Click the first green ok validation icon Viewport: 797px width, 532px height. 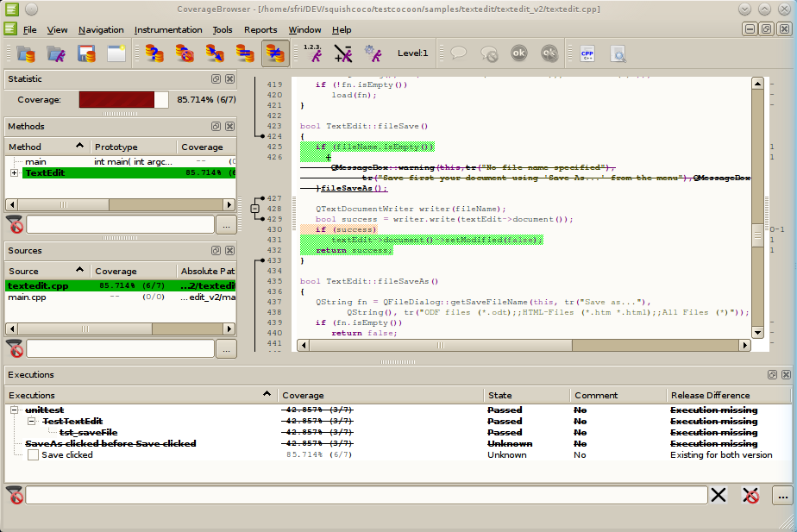[x=518, y=53]
